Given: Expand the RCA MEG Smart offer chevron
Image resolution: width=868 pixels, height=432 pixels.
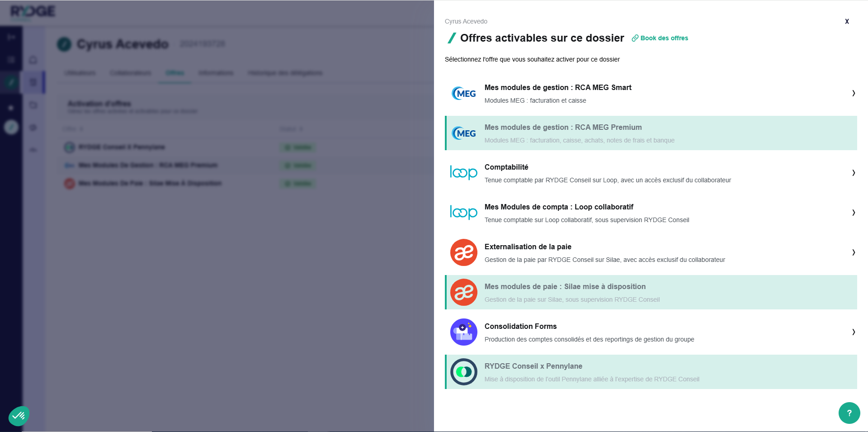Looking at the screenshot, I should [854, 93].
